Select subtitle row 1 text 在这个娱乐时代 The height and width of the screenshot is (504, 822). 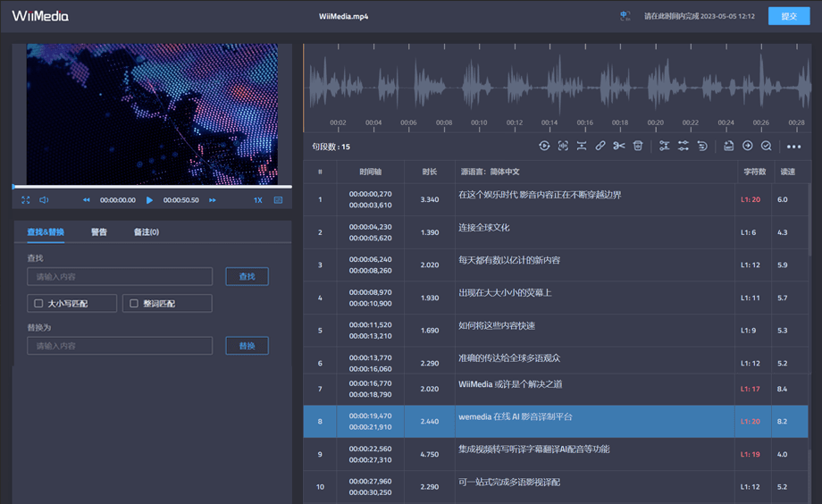click(488, 195)
